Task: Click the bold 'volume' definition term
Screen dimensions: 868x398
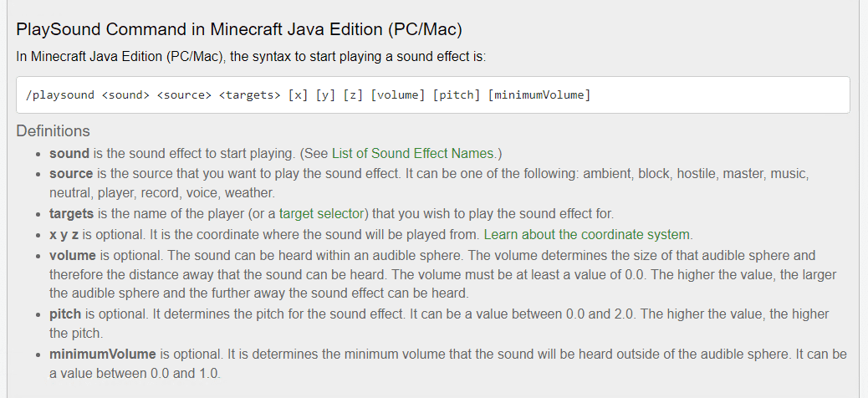Action: pos(73,254)
